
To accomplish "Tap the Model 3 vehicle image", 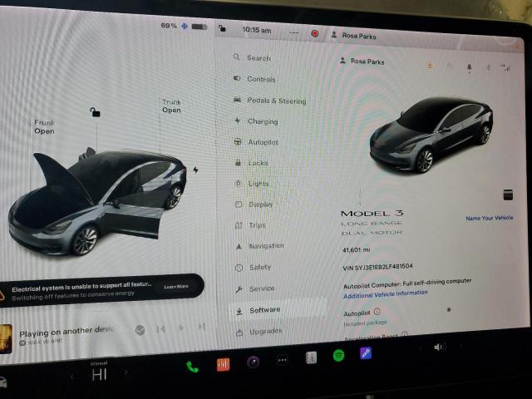I will 431,135.
